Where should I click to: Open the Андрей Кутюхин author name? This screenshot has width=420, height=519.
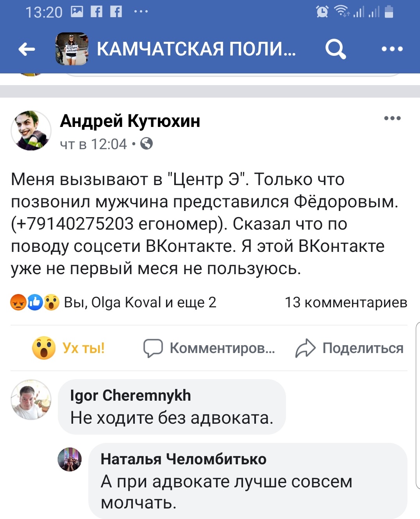[130, 121]
